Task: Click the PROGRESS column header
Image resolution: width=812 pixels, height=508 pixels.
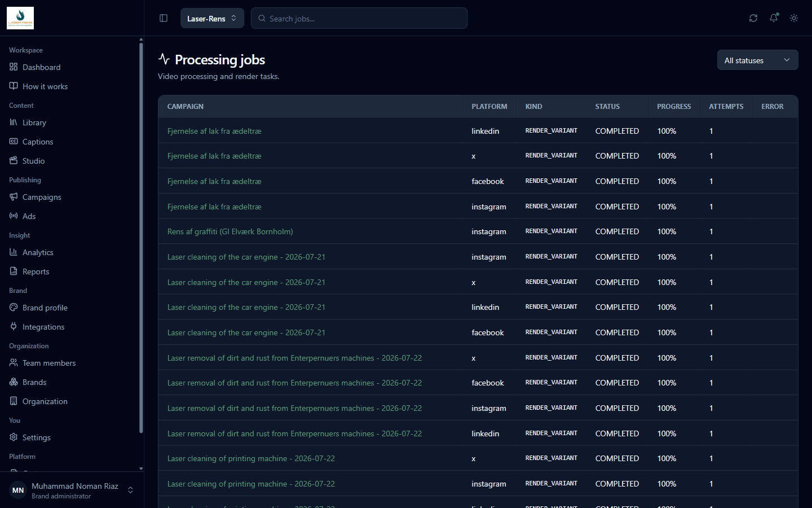Action: pyautogui.click(x=674, y=106)
